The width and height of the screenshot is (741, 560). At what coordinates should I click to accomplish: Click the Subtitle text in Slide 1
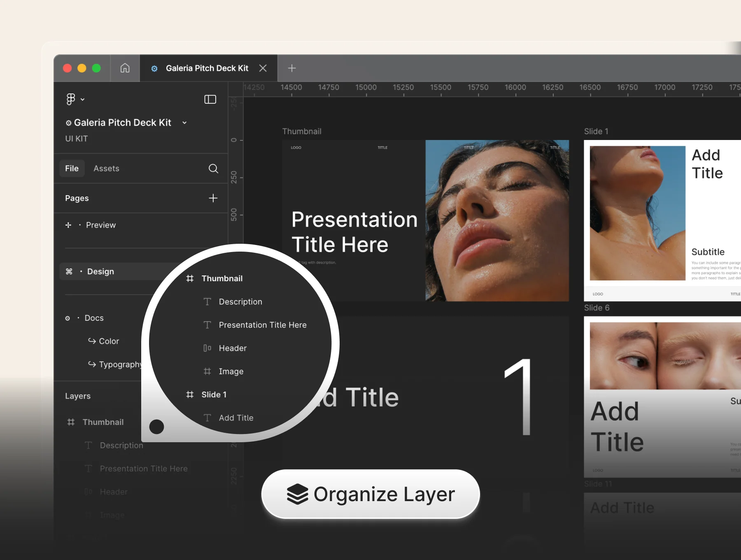(x=708, y=252)
